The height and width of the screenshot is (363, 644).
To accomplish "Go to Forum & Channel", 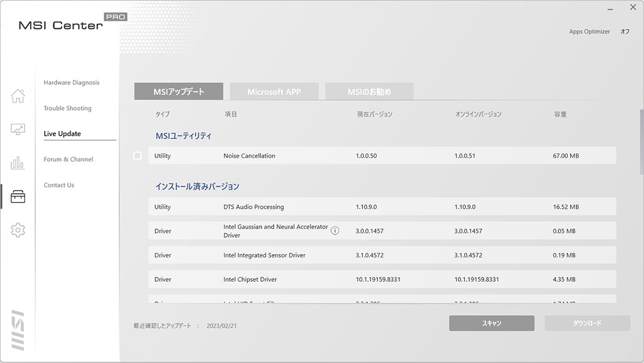I will coord(68,159).
